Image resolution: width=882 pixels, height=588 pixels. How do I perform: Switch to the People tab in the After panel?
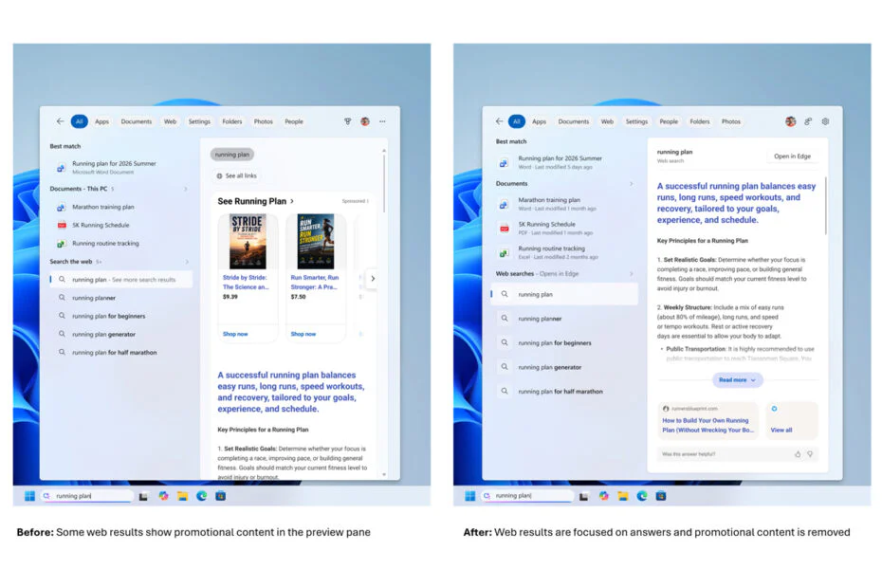click(x=669, y=121)
